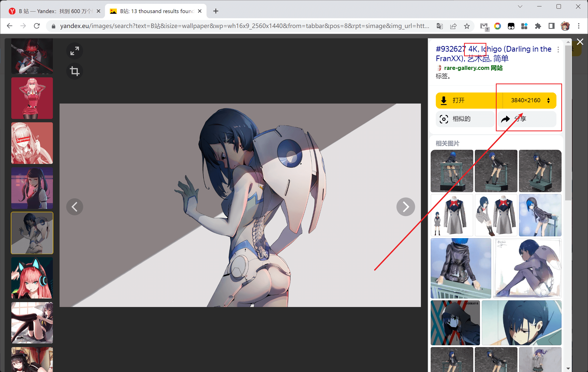Select the Zero Two red dress thumbnail
Image resolution: width=588 pixels, height=372 pixels.
[x=32, y=98]
